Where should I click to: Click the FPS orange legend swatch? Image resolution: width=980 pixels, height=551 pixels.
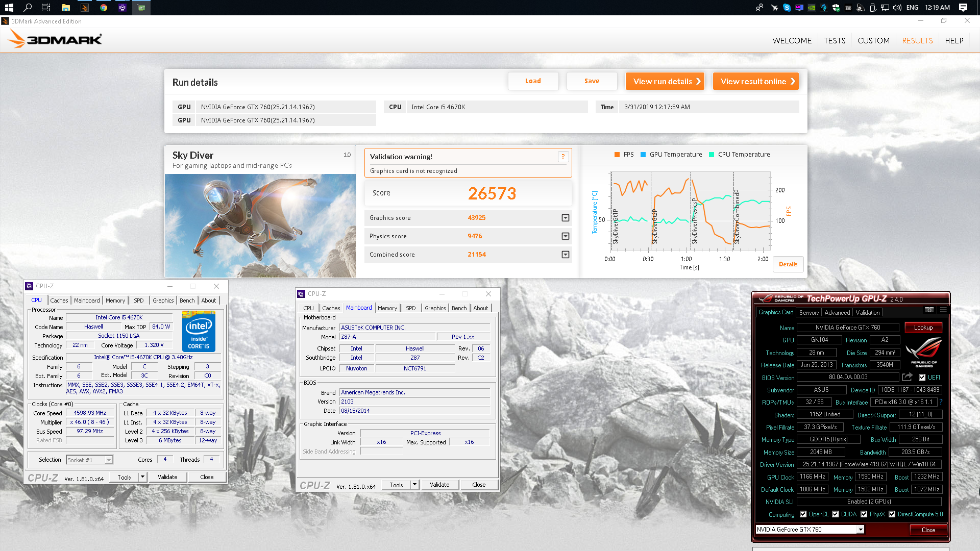click(617, 155)
